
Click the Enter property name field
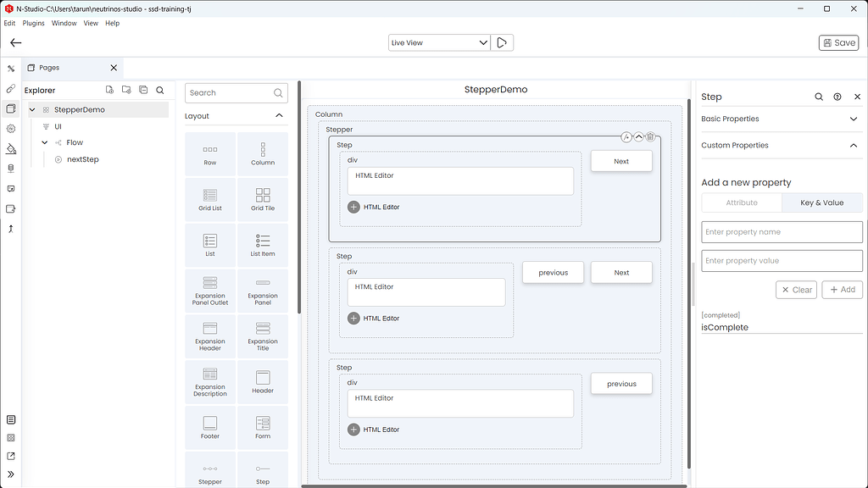click(x=782, y=232)
